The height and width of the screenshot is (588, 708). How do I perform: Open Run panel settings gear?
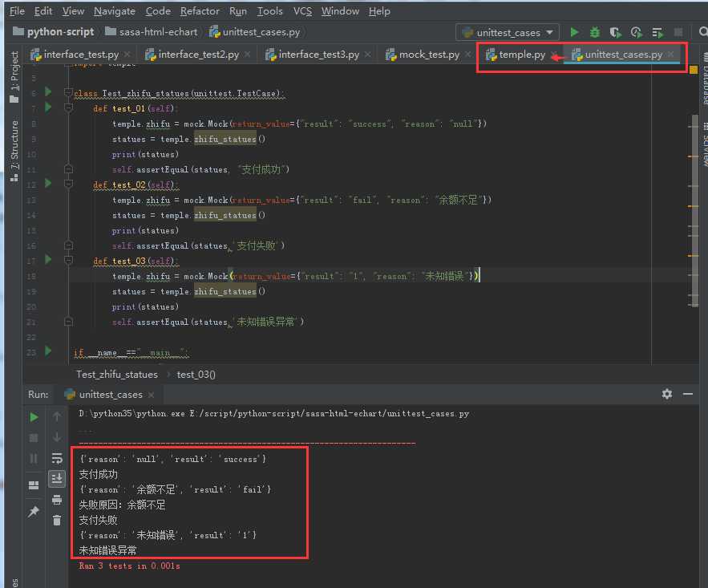tap(666, 394)
